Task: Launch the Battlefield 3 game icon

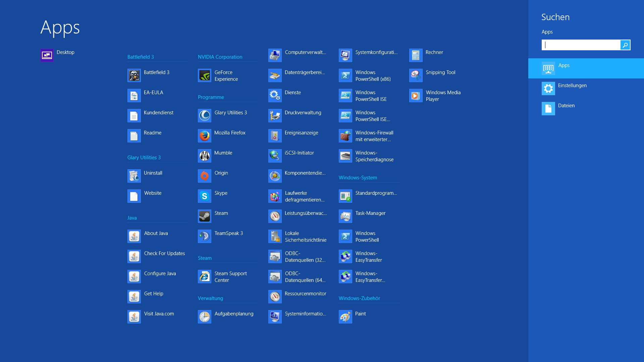Action: coord(134,75)
